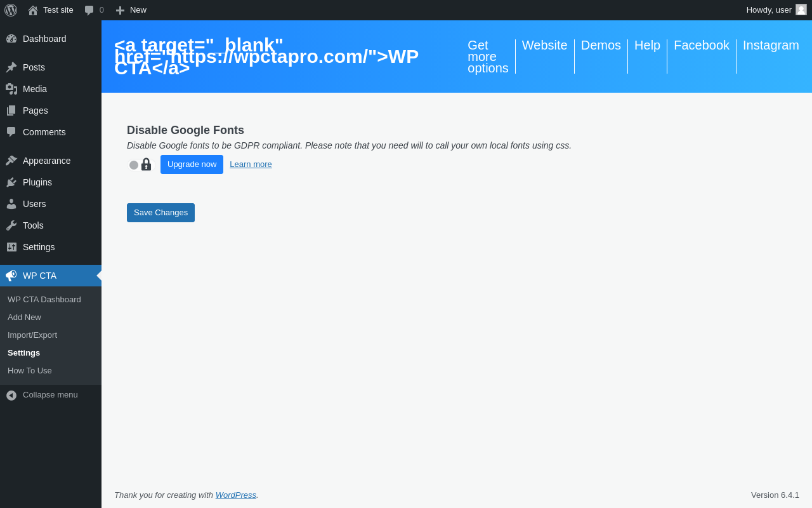Click the Upgrade now button
This screenshot has height=508, width=812.
pyautogui.click(x=192, y=164)
